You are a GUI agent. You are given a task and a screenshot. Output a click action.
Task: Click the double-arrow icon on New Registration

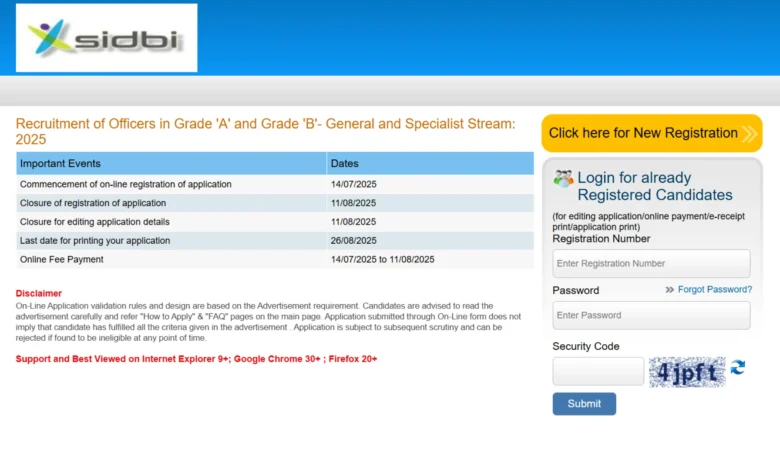749,133
